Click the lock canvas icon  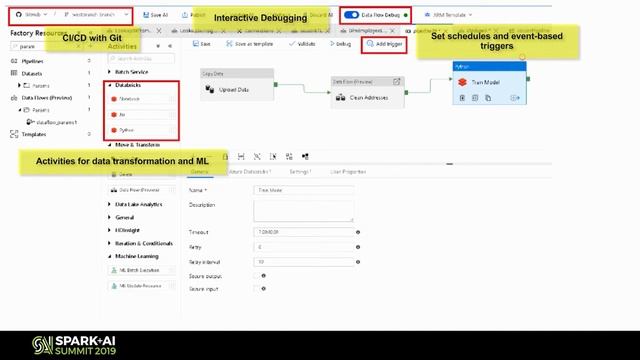[225, 156]
